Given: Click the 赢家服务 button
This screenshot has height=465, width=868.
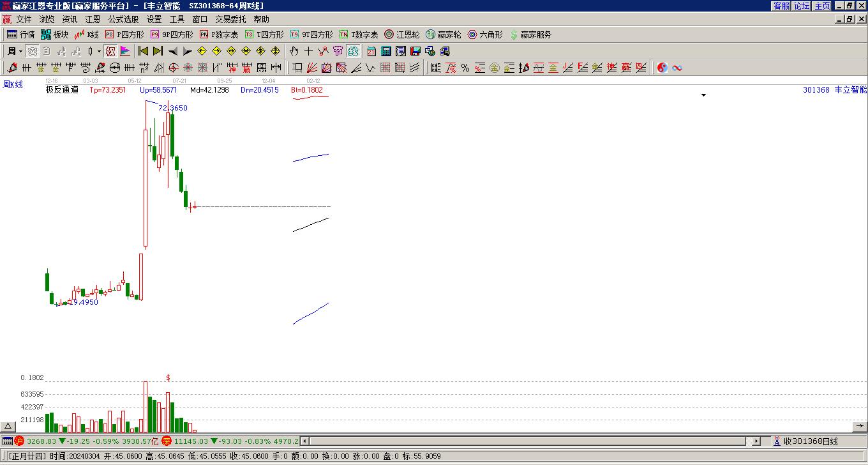Looking at the screenshot, I should coord(530,34).
